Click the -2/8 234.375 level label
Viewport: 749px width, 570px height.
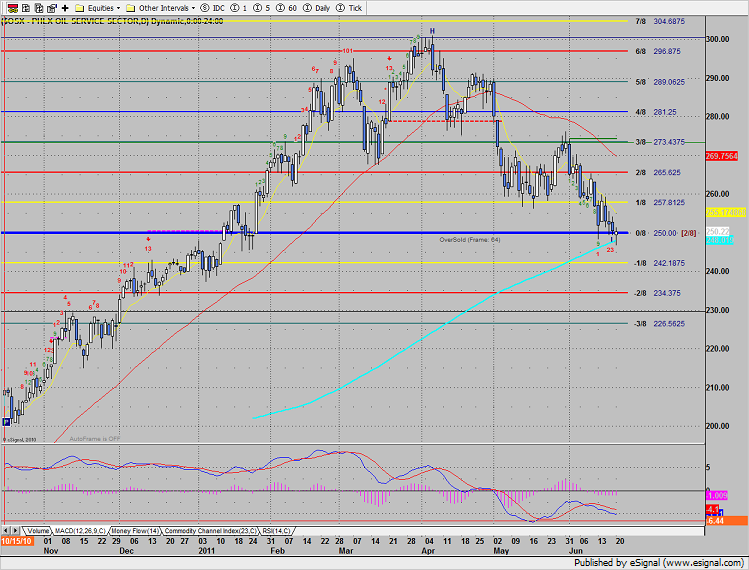(x=657, y=293)
